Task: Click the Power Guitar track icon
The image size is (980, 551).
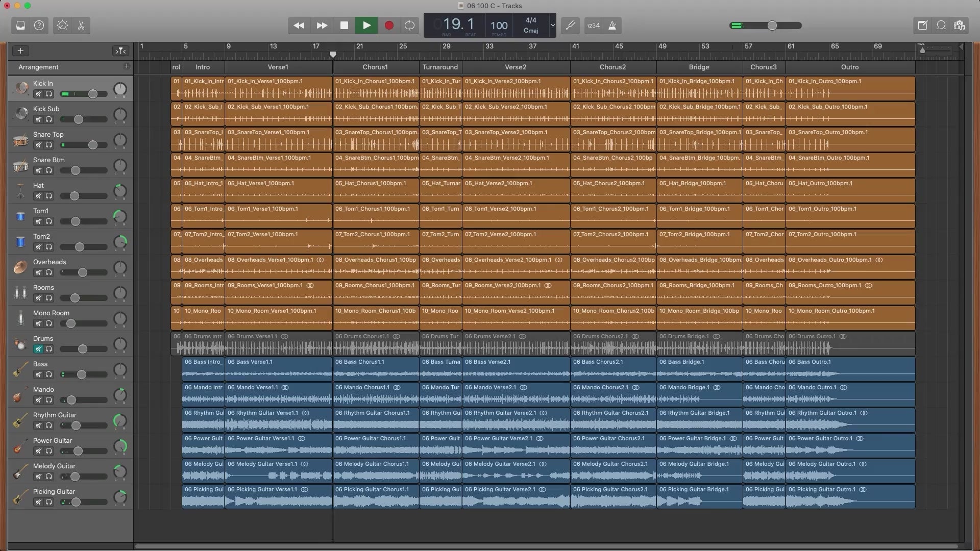Action: pyautogui.click(x=21, y=446)
